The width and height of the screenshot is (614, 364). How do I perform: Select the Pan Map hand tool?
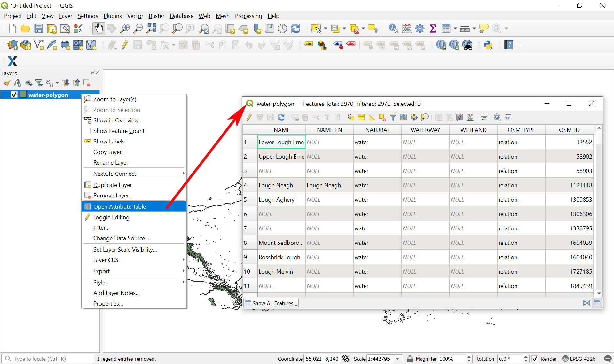pyautogui.click(x=99, y=28)
